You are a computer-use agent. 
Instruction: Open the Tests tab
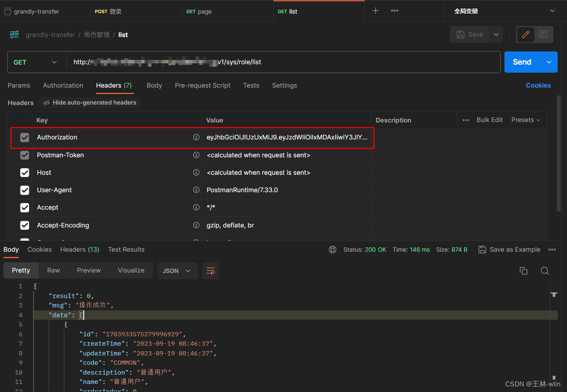(251, 85)
